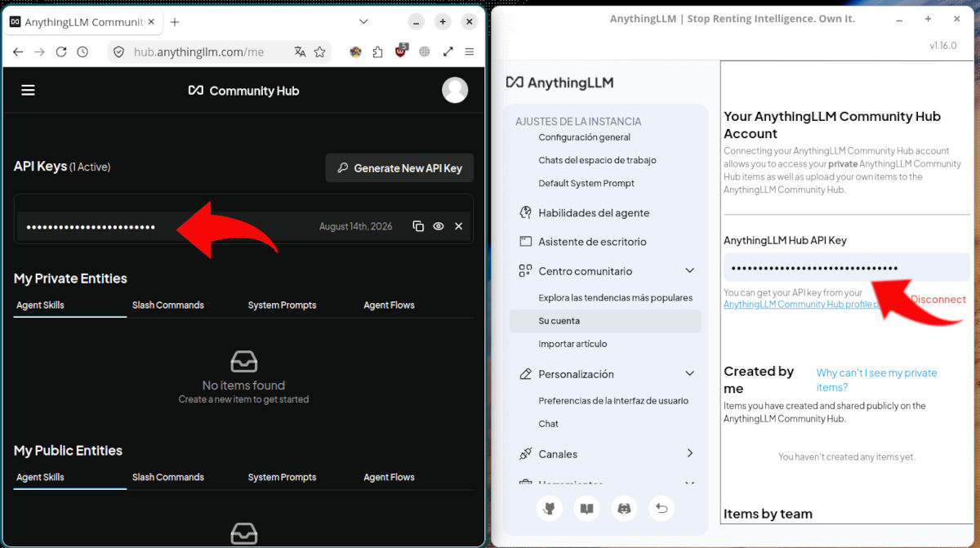Click the v1.16.0 version label

click(x=942, y=46)
